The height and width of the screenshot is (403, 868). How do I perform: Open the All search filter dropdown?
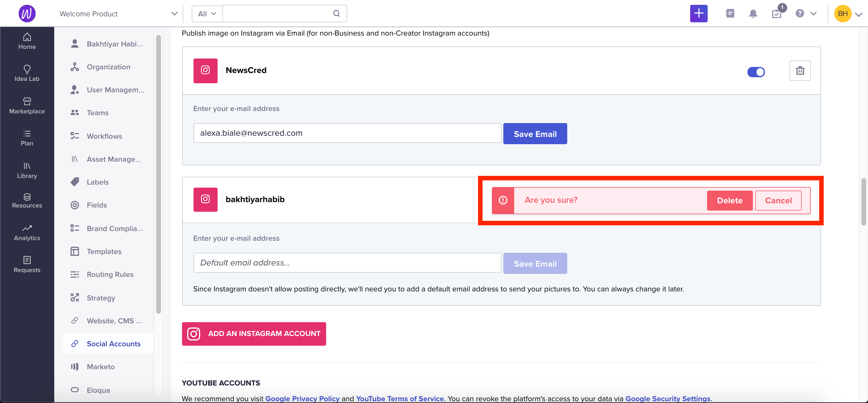pos(207,14)
